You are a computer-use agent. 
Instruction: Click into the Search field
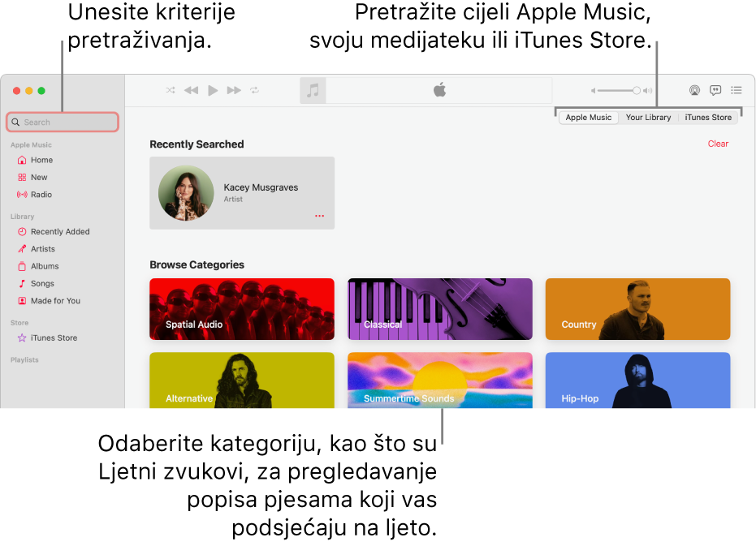click(63, 122)
